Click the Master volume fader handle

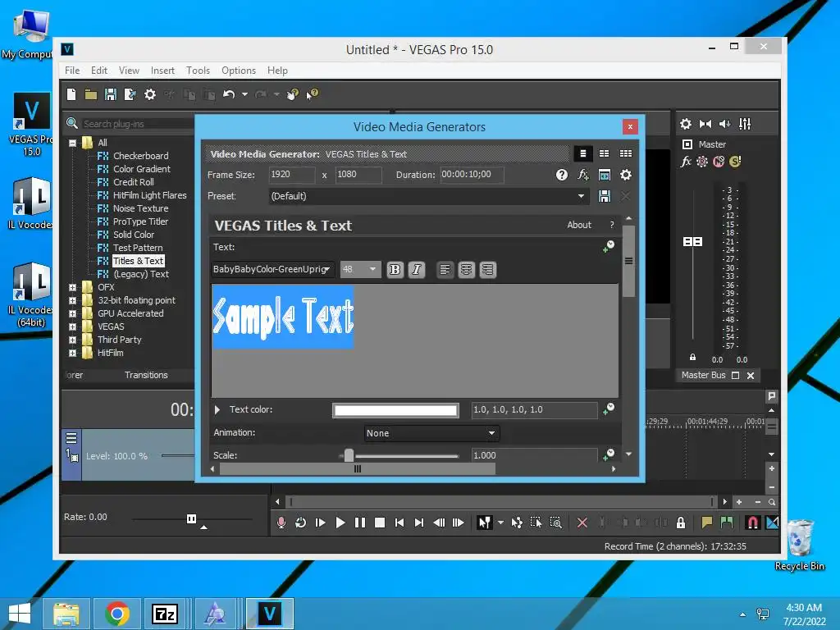click(x=692, y=242)
